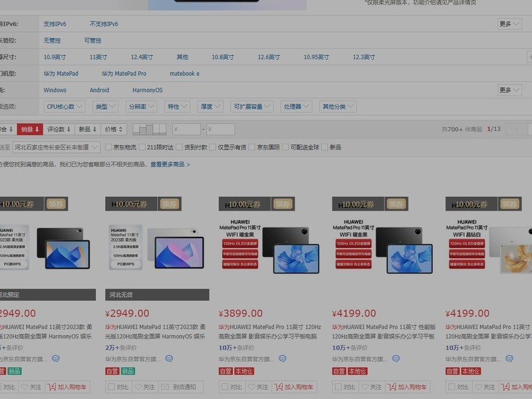Filter screen size 12.3英寸

coord(364,57)
